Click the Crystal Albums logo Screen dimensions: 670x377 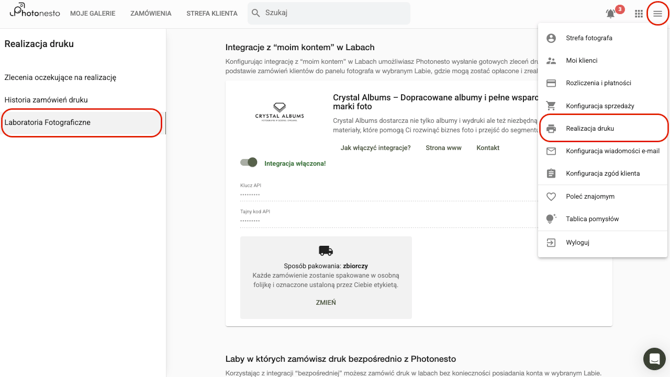tap(279, 112)
